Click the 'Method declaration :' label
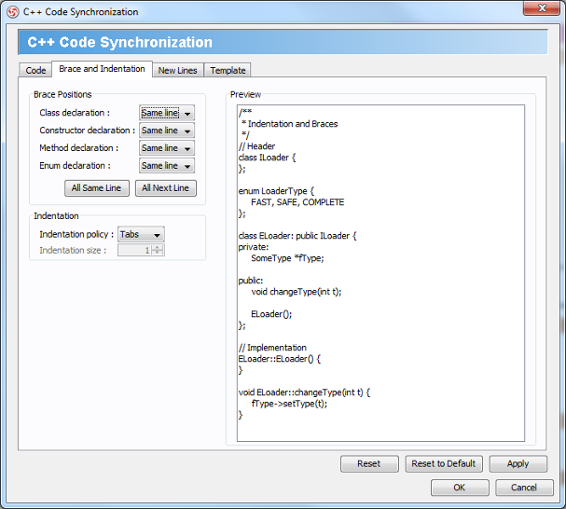Screen dimensions: 566x509 click(x=79, y=148)
